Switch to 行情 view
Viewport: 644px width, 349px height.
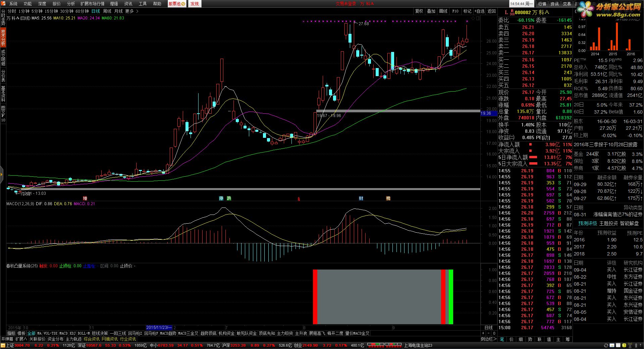pos(542,4)
